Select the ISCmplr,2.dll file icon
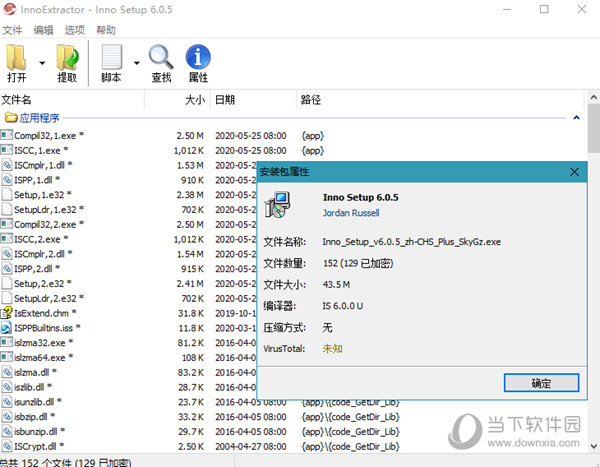The image size is (600, 467). point(7,254)
